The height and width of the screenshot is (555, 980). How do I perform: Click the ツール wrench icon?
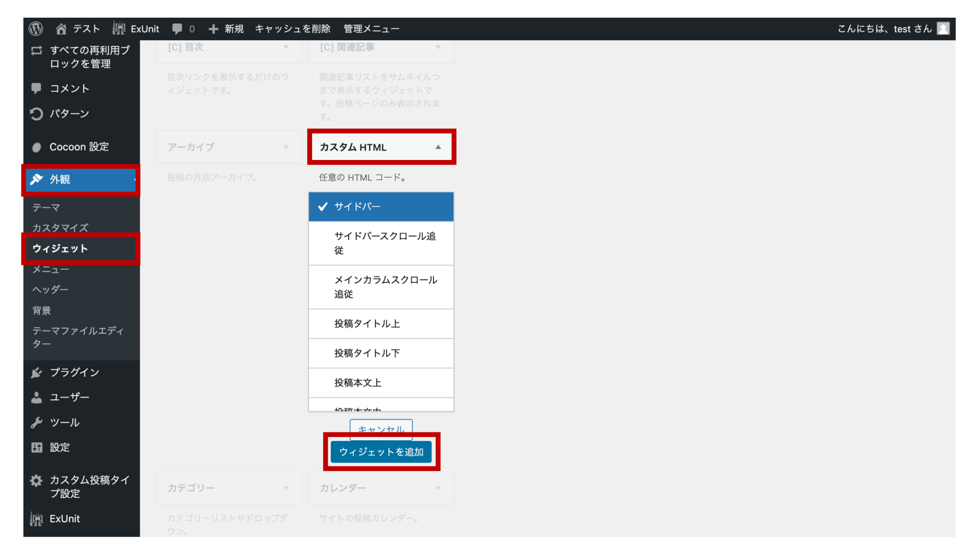tap(36, 422)
